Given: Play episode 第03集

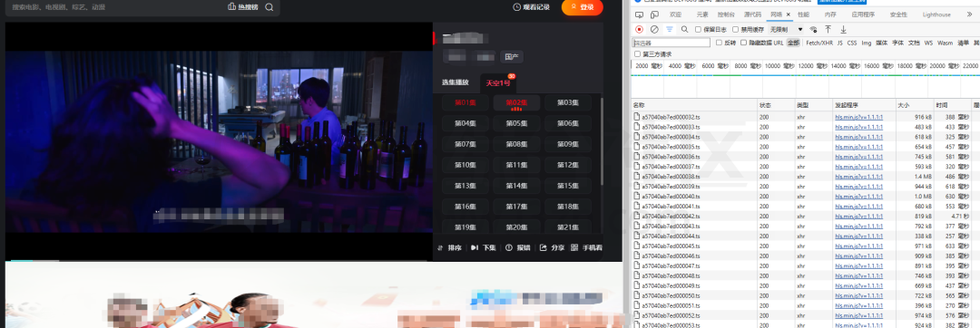Looking at the screenshot, I should tap(567, 103).
